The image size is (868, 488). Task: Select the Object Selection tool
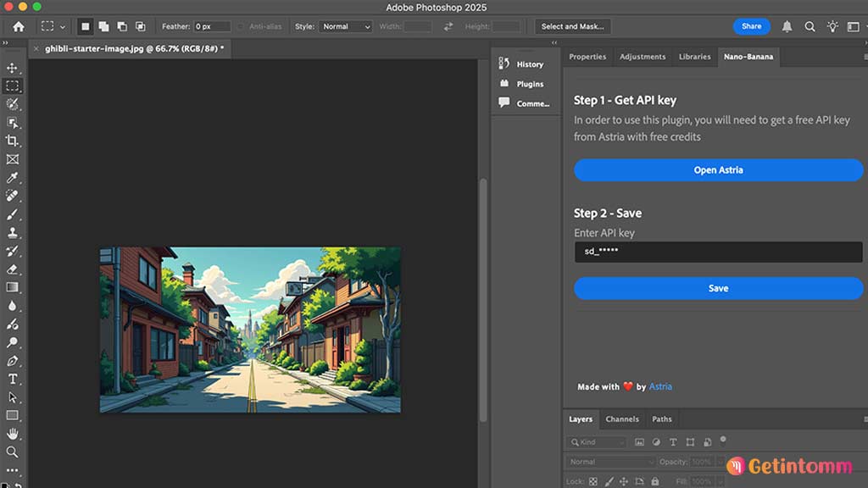click(12, 122)
